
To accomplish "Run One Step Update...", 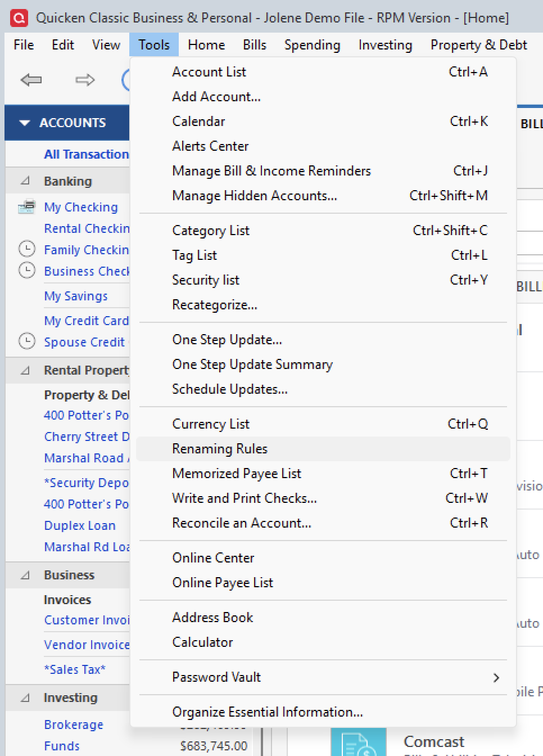I will click(323, 340).
